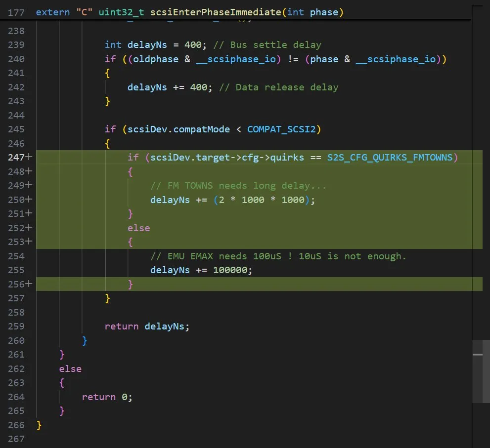The height and width of the screenshot is (448, 490).
Task: Click scsiEnterPhaseImmediate in the sticky header line
Action: coord(216,12)
